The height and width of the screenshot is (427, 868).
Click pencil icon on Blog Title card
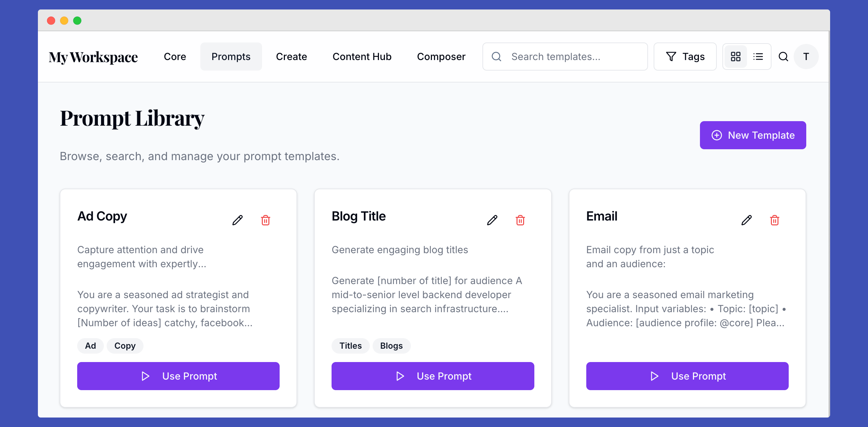click(492, 220)
